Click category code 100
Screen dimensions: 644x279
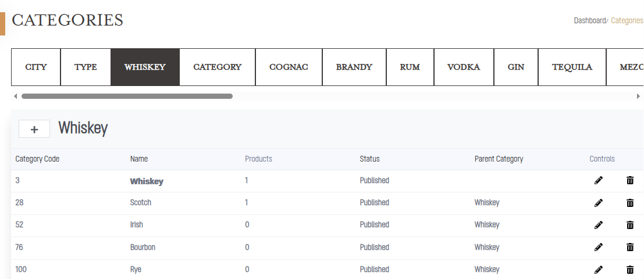pyautogui.click(x=20, y=270)
